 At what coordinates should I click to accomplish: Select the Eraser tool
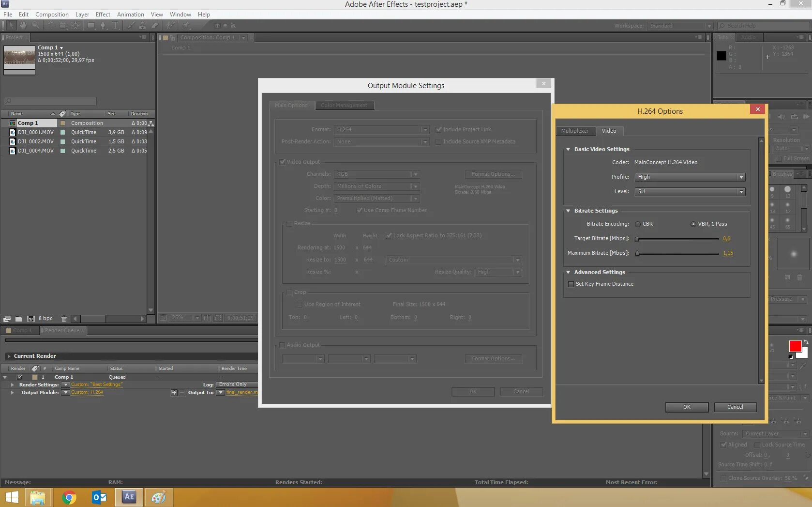tap(154, 25)
